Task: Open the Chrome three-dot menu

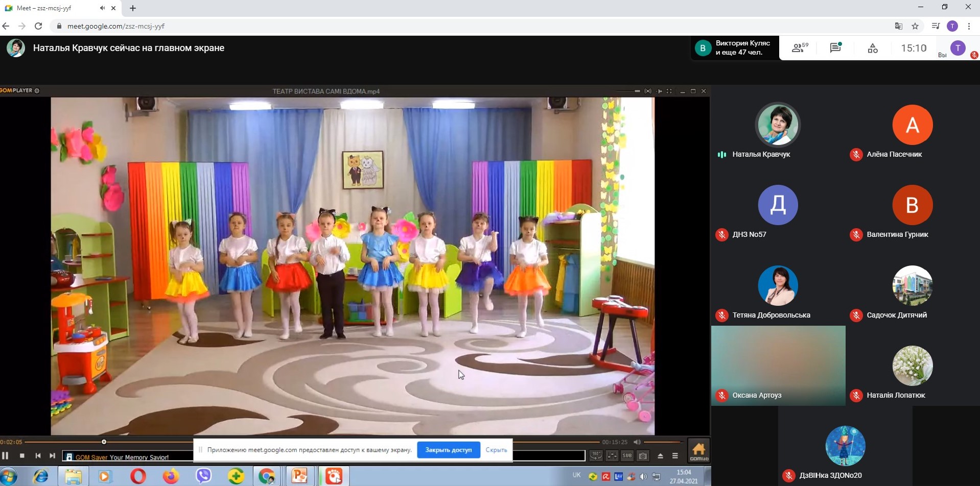Action: click(969, 26)
